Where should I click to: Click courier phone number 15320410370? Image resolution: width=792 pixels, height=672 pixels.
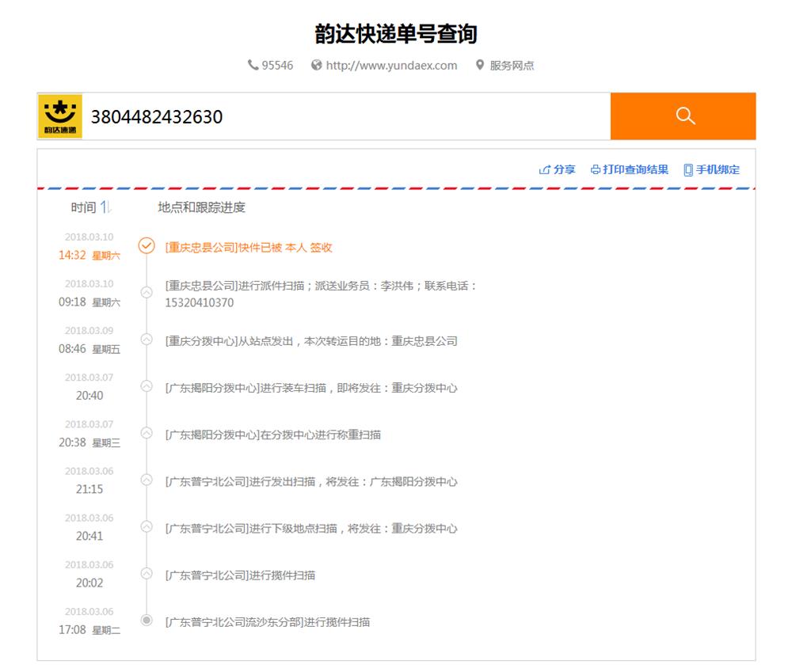200,303
